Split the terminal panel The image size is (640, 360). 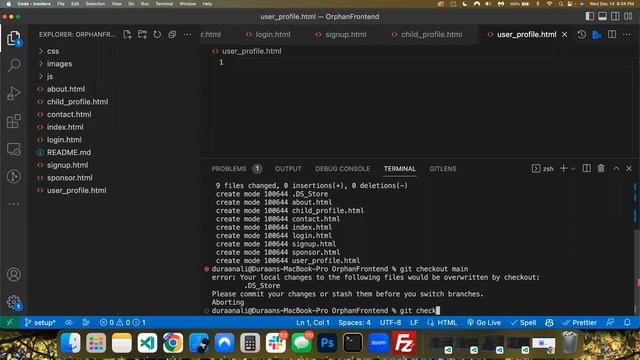pyautogui.click(x=587, y=169)
